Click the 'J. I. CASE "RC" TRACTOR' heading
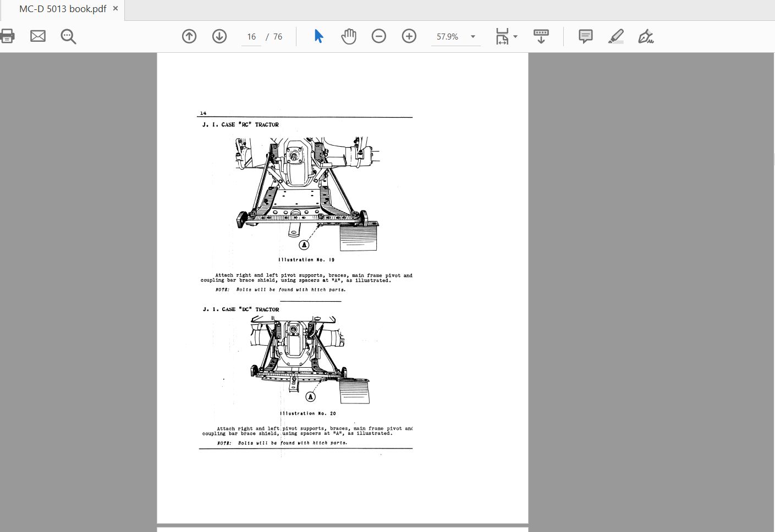The image size is (775, 532). coord(240,125)
